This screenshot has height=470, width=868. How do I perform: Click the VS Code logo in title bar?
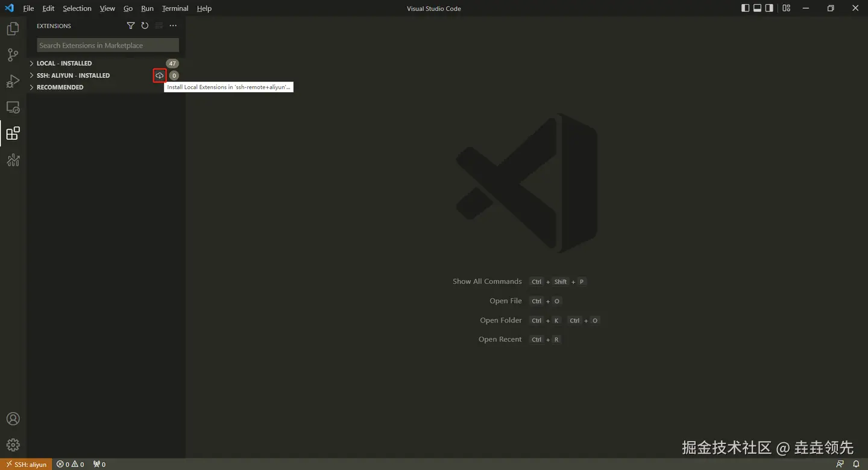[x=9, y=8]
